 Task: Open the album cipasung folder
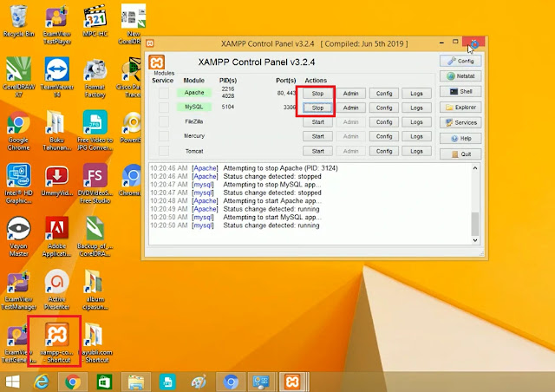tap(95, 290)
